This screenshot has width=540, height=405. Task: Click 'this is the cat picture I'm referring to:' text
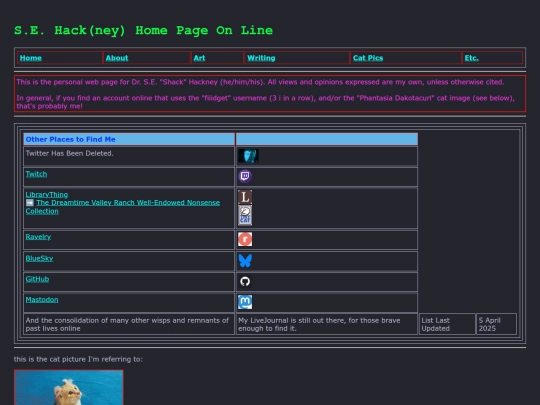point(78,359)
